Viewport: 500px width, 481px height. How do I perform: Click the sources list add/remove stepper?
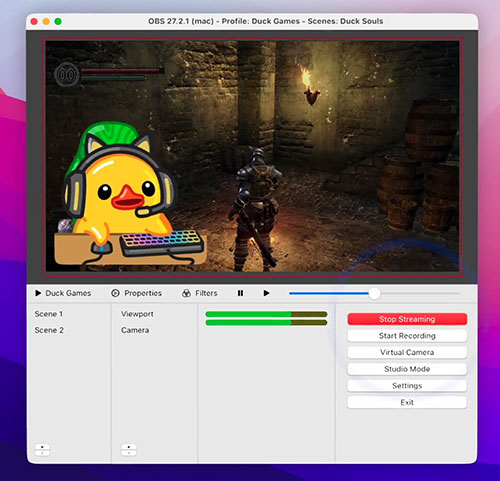point(129,450)
